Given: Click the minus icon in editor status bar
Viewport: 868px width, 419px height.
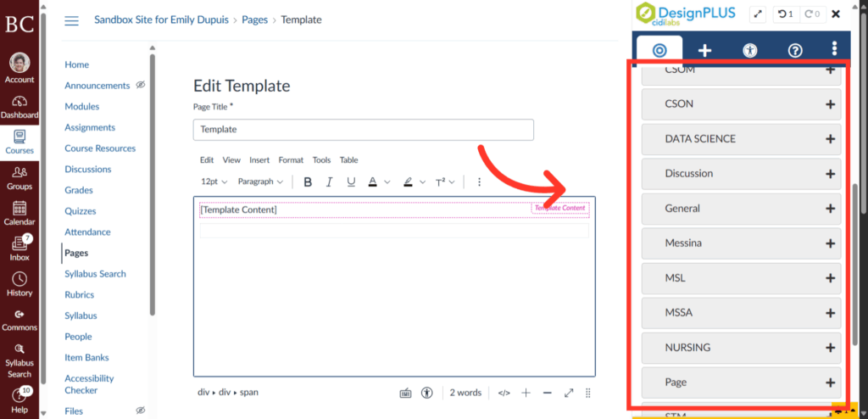Looking at the screenshot, I should [548, 393].
